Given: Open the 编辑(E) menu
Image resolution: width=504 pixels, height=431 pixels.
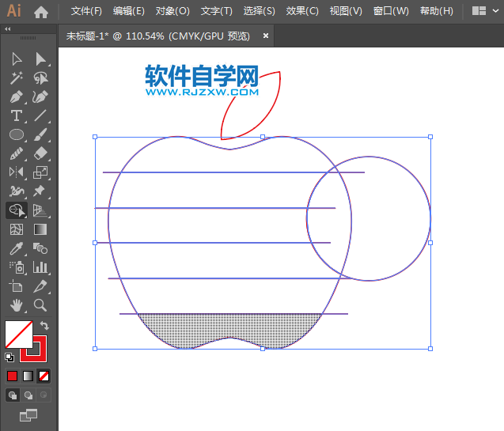Looking at the screenshot, I should click(x=129, y=11).
